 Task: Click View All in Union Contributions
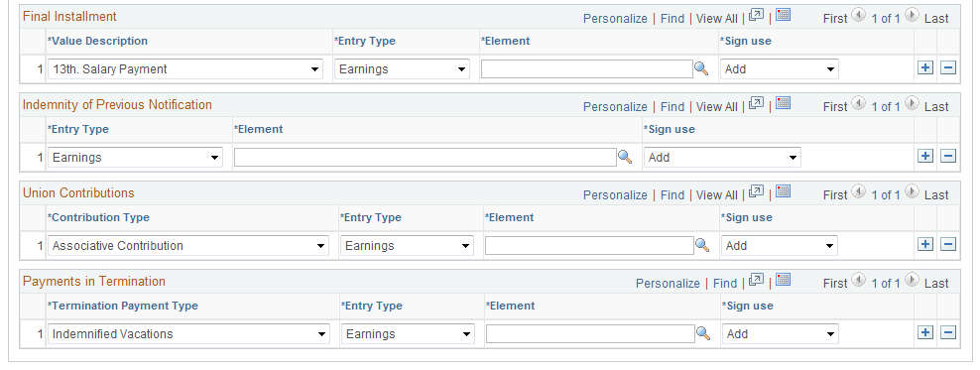(x=717, y=195)
